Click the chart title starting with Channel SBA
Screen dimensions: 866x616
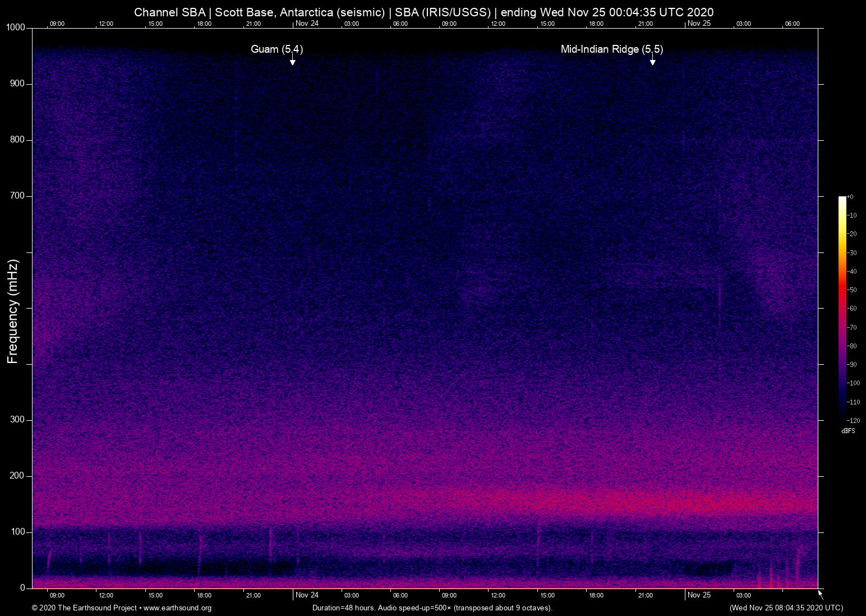(423, 12)
